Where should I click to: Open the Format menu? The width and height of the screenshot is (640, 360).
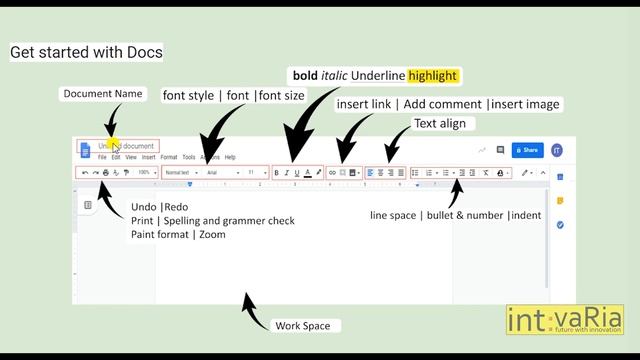coord(169,157)
